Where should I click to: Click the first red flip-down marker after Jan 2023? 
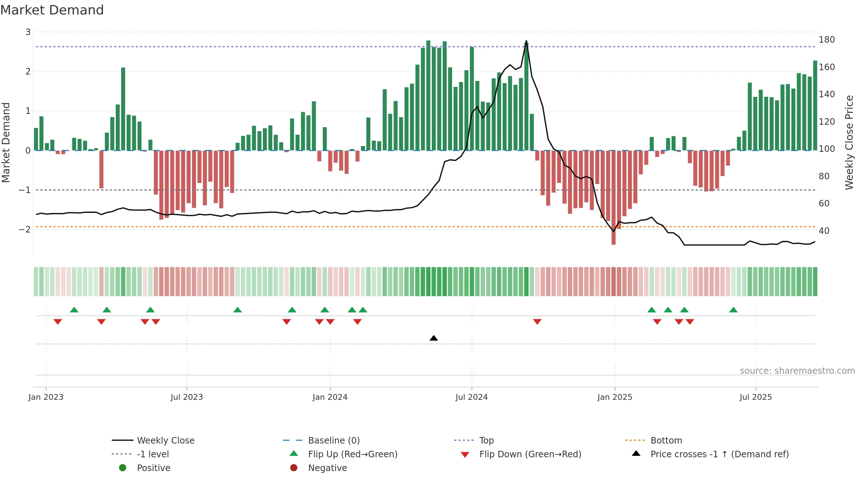58,322
